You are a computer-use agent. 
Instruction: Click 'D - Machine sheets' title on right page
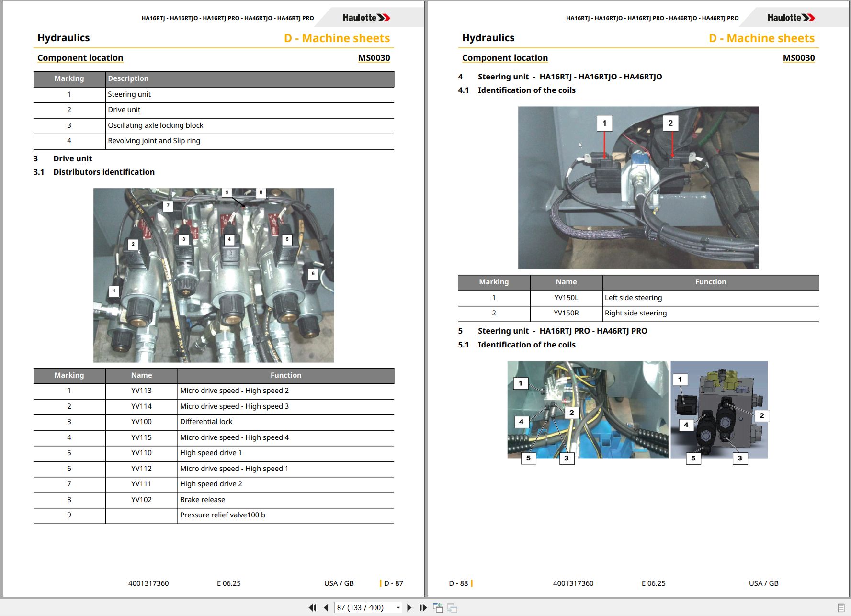click(762, 38)
